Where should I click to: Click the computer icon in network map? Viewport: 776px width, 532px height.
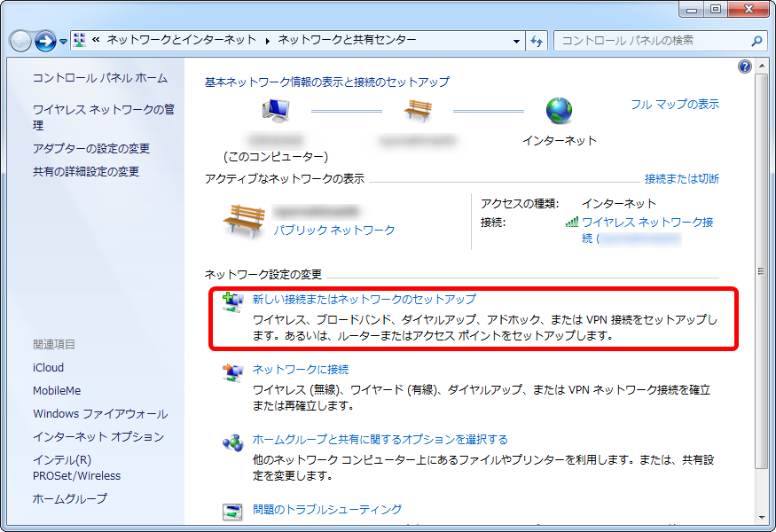point(275,111)
